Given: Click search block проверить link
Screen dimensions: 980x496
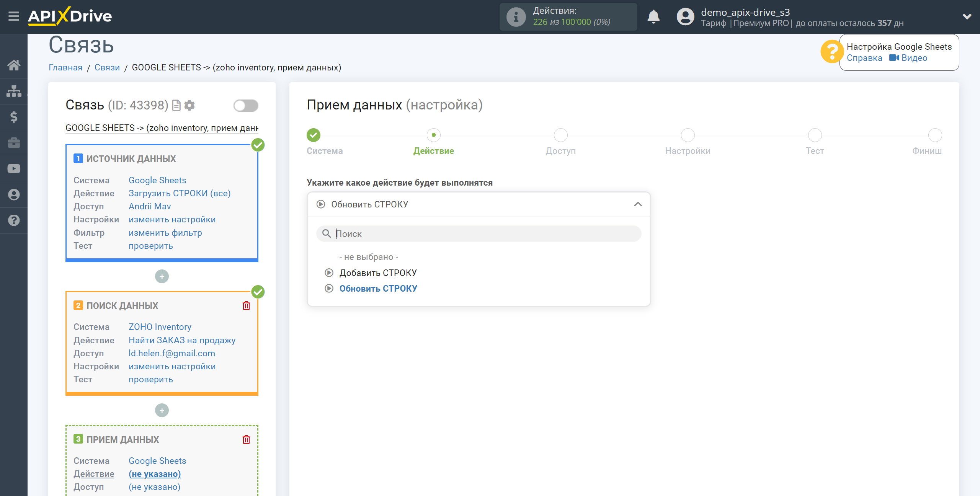Looking at the screenshot, I should 151,379.
